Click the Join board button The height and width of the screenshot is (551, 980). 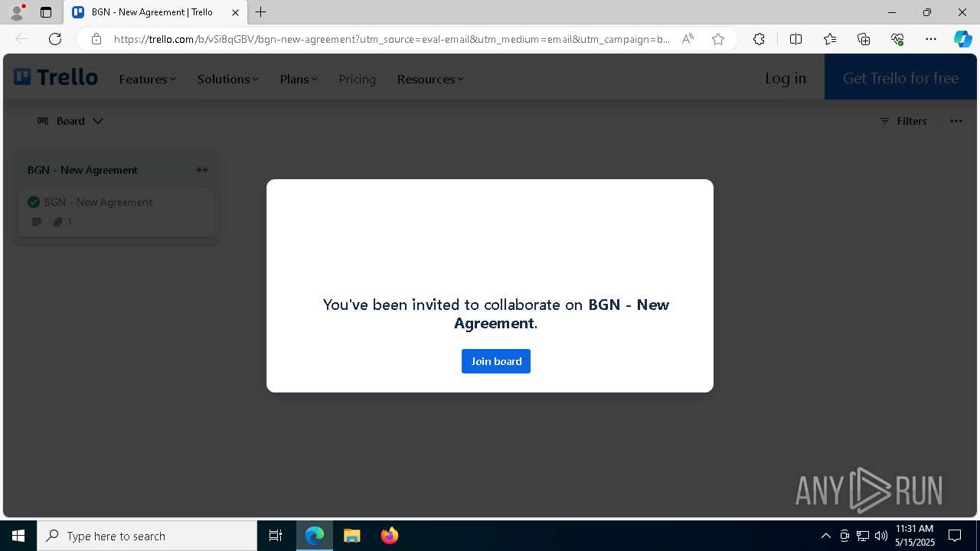click(496, 361)
